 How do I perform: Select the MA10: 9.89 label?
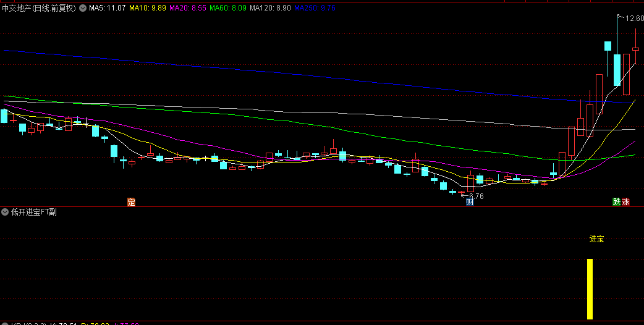pos(147,8)
